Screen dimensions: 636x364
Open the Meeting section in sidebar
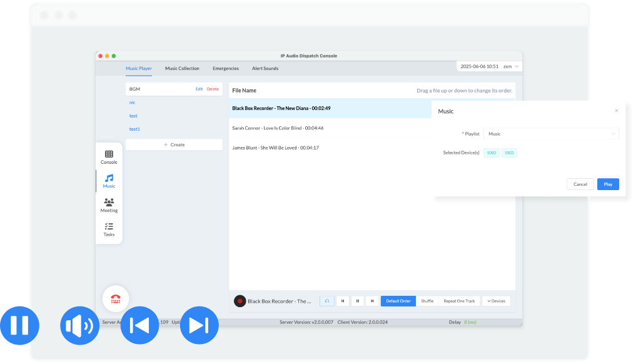point(109,205)
